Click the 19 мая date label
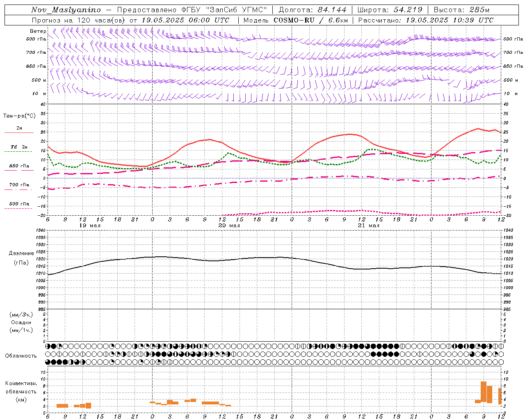This screenshot has height=420, width=525. (90, 226)
